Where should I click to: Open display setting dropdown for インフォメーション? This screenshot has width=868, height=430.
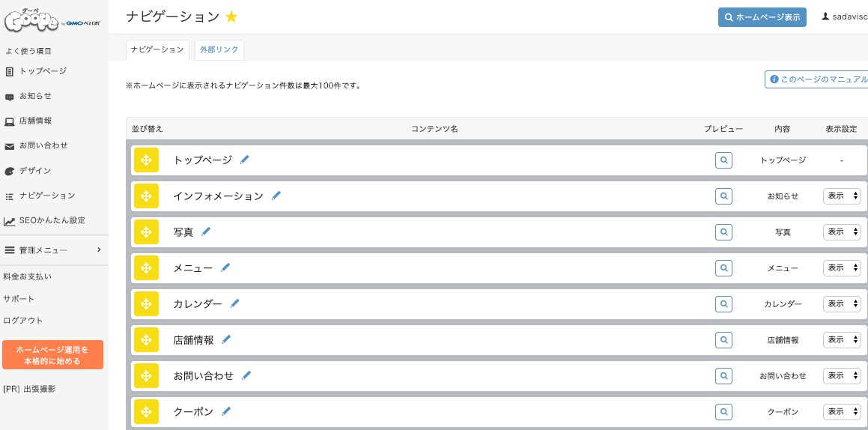(x=842, y=196)
